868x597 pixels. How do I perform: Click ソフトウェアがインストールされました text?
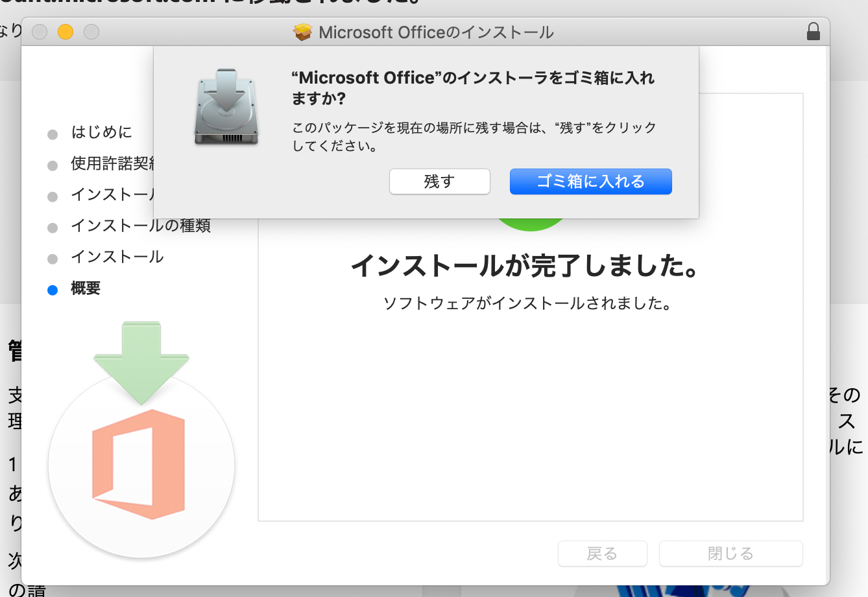527,303
